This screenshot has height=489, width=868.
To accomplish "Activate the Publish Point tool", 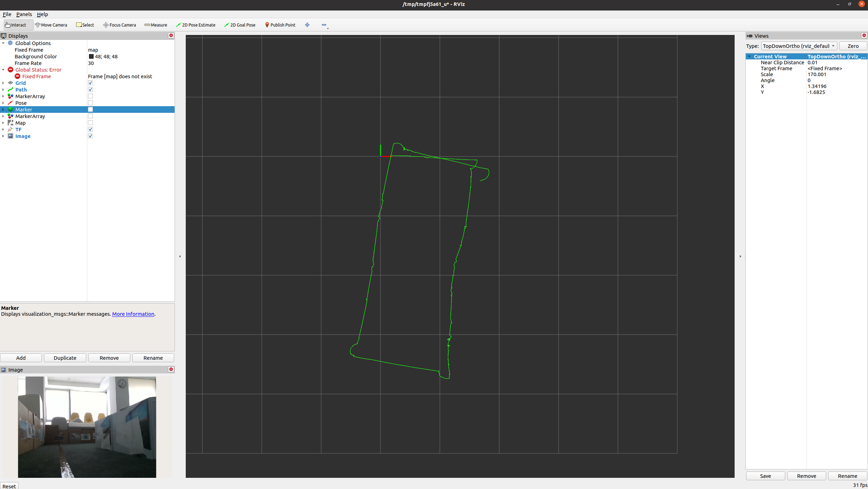I will click(x=280, y=25).
